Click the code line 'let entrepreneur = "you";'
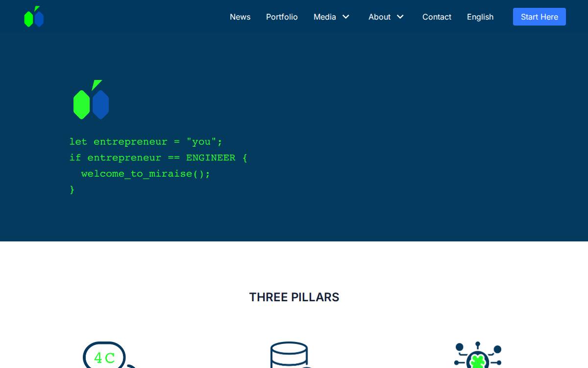 click(146, 142)
